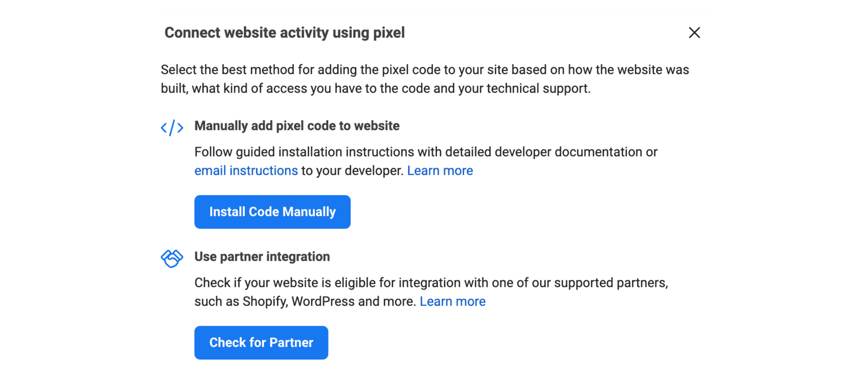This screenshot has height=390, width=868.
Task: Click the Install Code Manually blue button
Action: (x=272, y=211)
